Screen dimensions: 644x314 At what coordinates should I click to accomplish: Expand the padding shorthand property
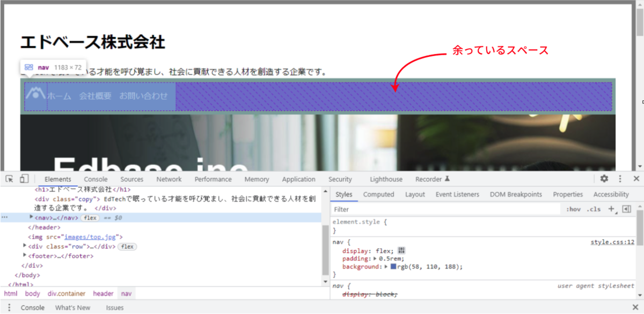(x=375, y=259)
